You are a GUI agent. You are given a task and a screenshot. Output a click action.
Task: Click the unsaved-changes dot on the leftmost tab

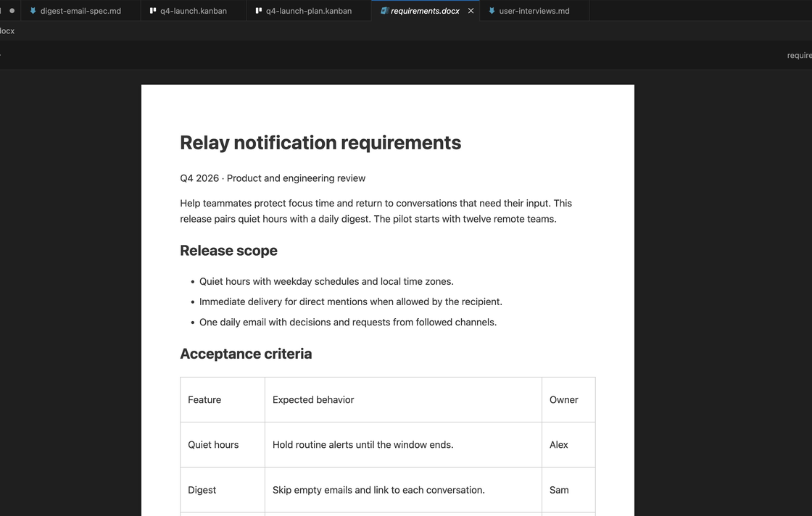tap(12, 11)
